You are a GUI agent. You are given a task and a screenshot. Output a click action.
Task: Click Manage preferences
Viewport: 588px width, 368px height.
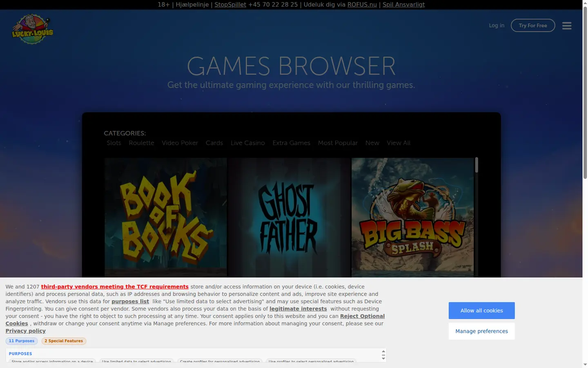[482, 331]
